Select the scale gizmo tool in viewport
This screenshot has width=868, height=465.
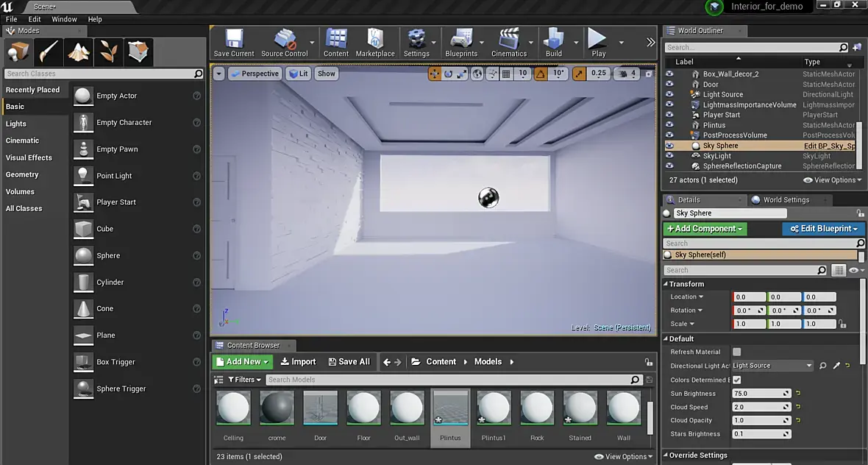point(462,74)
